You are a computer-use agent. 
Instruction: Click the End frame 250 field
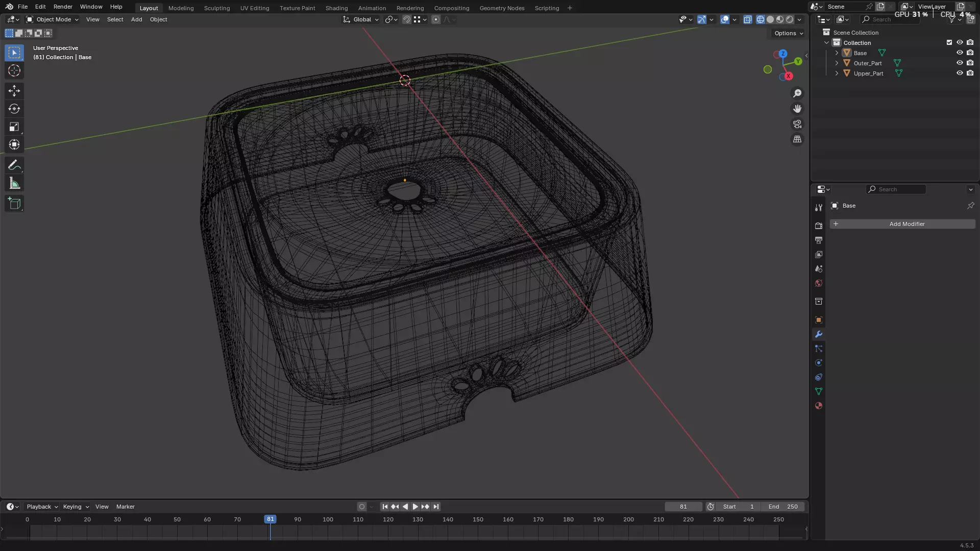tap(783, 507)
